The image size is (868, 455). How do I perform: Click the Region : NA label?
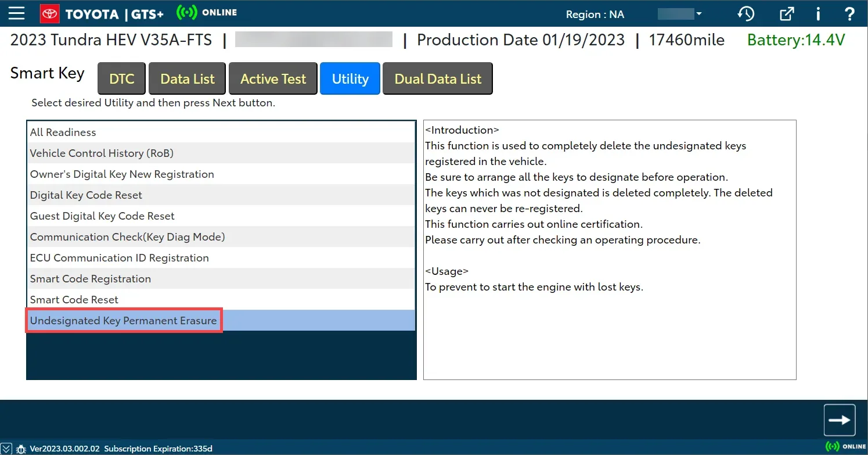(595, 15)
